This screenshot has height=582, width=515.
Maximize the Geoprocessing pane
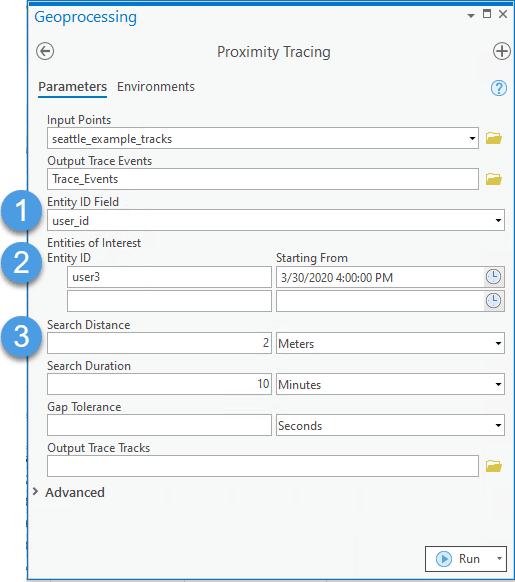point(487,14)
